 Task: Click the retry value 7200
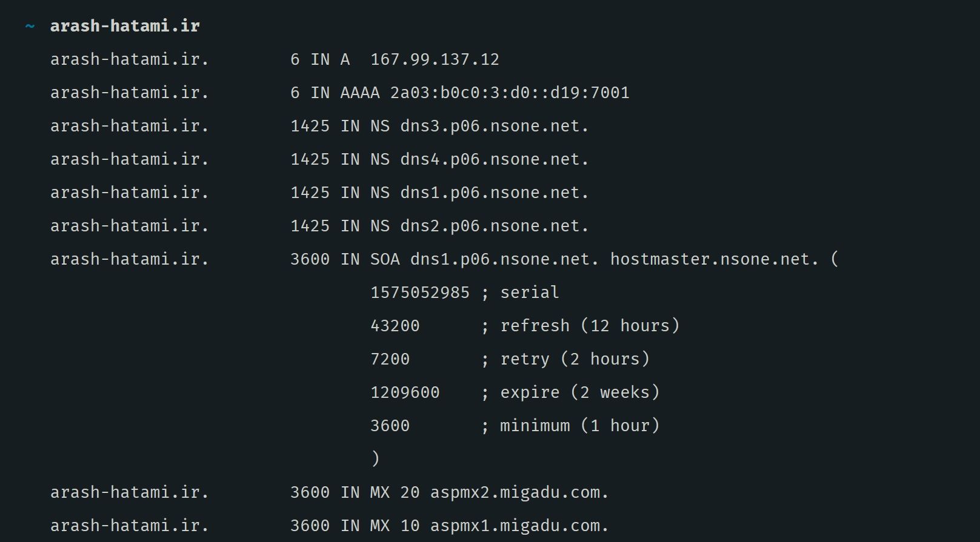pos(390,359)
